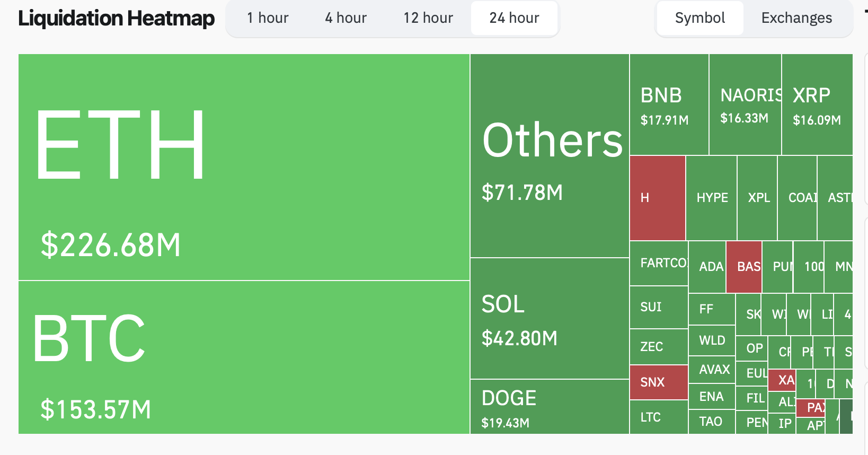Viewport: 868px width, 455px height.
Task: Select the SOL $42.80M tile
Action: (x=550, y=318)
